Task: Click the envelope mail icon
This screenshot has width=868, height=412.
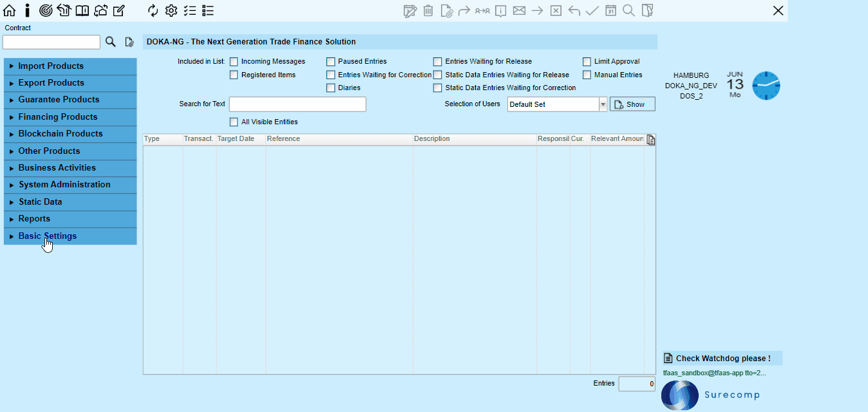Action: click(x=519, y=10)
